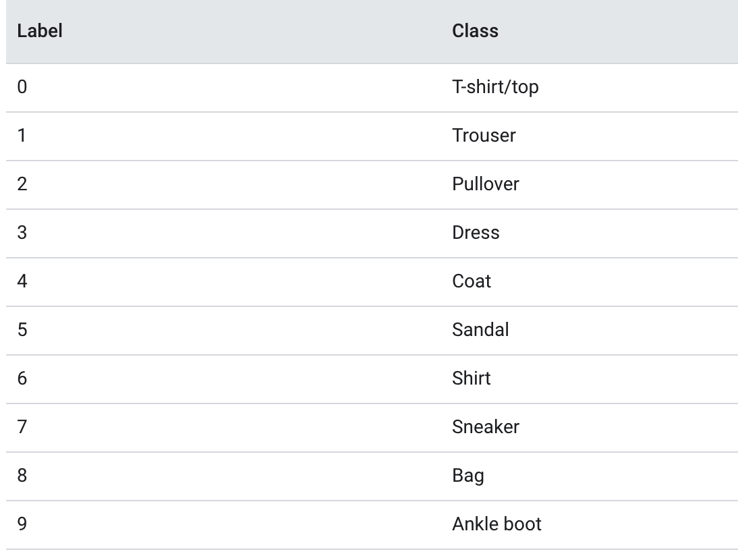The image size is (738, 560).
Task: Click label number 3 in the table
Action: pyautogui.click(x=22, y=233)
